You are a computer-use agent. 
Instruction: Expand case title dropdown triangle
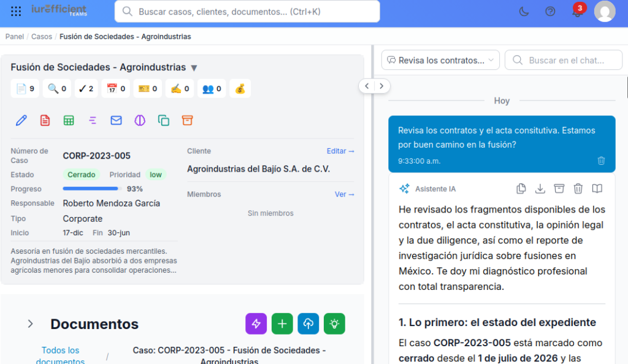(x=194, y=67)
